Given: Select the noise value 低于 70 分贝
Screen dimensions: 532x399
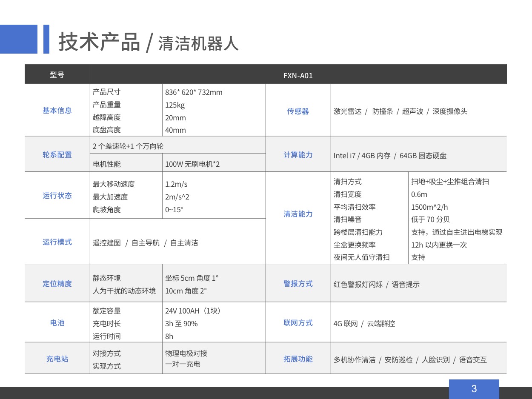Looking at the screenshot, I should click(x=430, y=219).
